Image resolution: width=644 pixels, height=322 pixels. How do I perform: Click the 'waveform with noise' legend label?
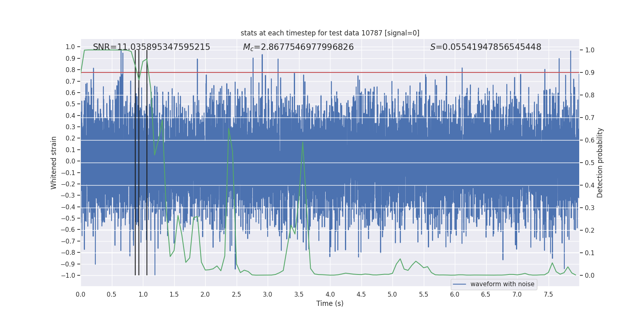tap(502, 284)
